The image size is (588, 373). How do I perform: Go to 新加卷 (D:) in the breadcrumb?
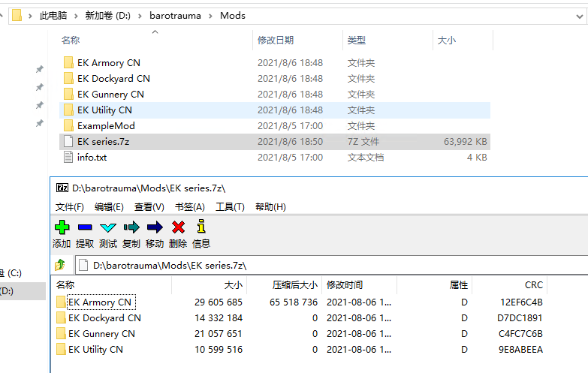tap(107, 15)
